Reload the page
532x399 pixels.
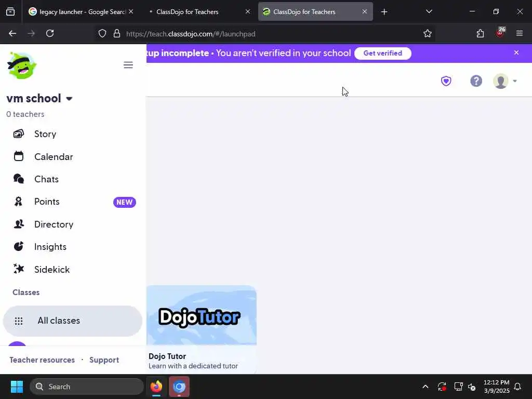[x=50, y=33]
